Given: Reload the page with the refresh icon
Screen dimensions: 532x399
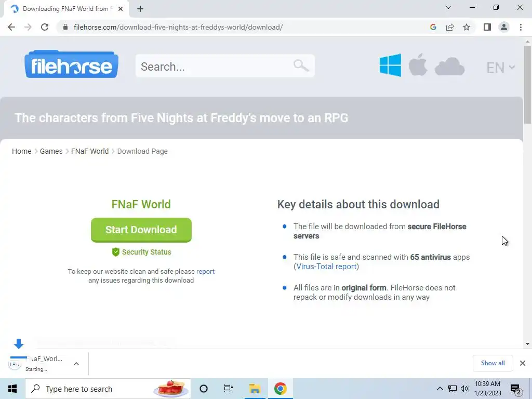Looking at the screenshot, I should [x=45, y=27].
